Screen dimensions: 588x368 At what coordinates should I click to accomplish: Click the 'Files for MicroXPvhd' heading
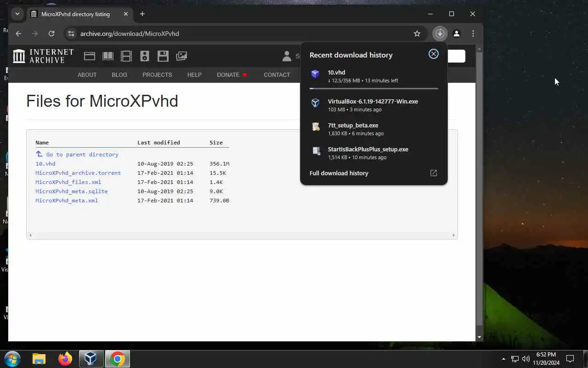(x=102, y=101)
